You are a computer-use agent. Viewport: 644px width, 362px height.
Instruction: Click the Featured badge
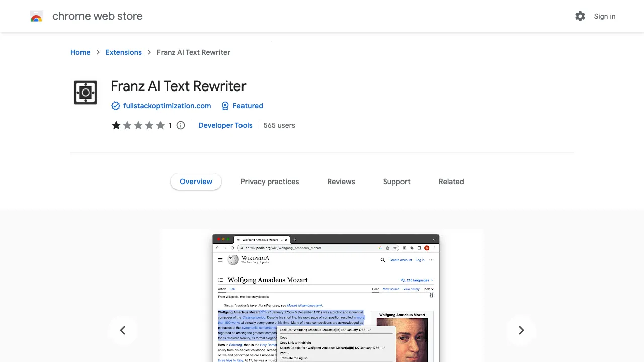[242, 106]
